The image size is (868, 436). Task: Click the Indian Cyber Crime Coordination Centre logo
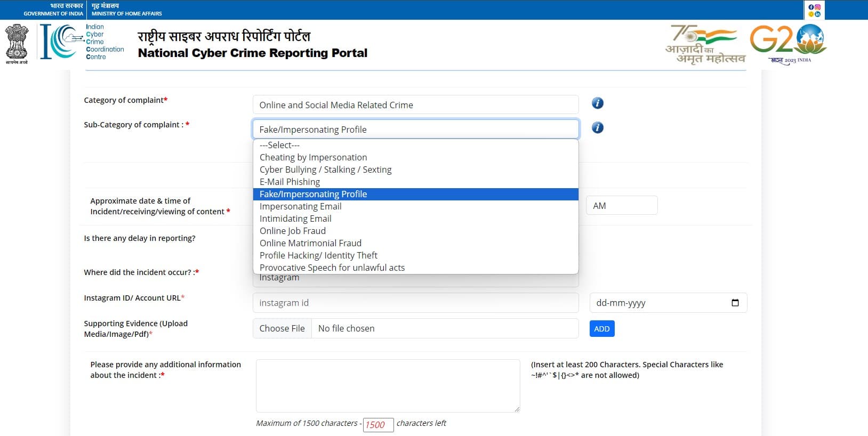pos(82,42)
